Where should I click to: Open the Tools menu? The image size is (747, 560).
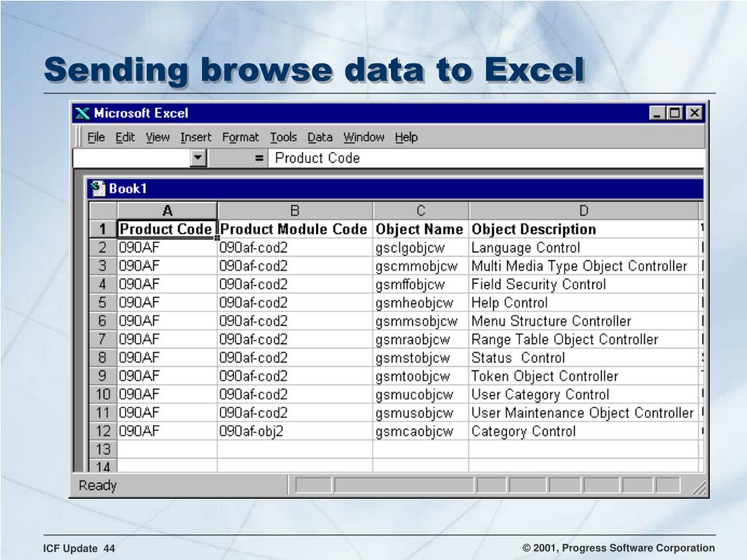[284, 137]
